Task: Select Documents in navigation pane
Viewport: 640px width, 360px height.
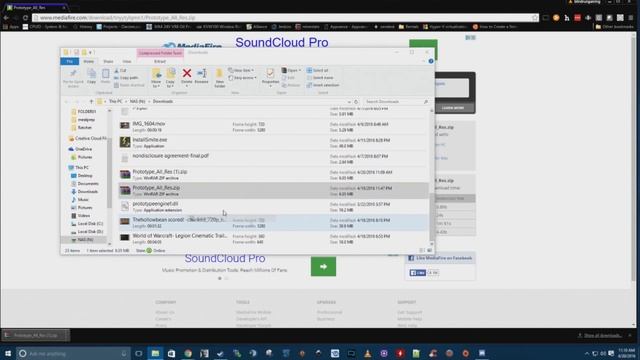Action: [88, 184]
